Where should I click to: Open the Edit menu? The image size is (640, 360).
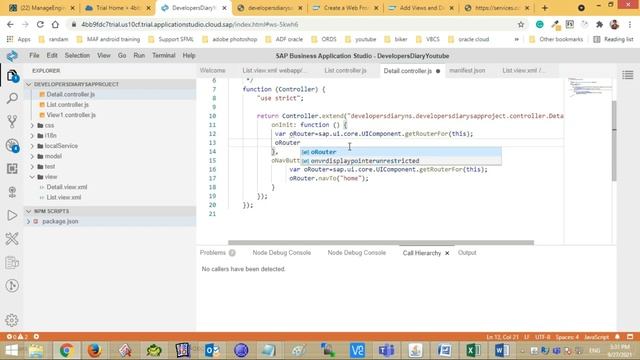pyautogui.click(x=52, y=56)
